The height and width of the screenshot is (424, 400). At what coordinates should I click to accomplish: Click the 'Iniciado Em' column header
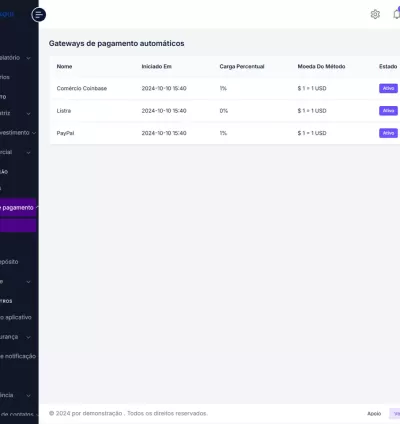(156, 67)
